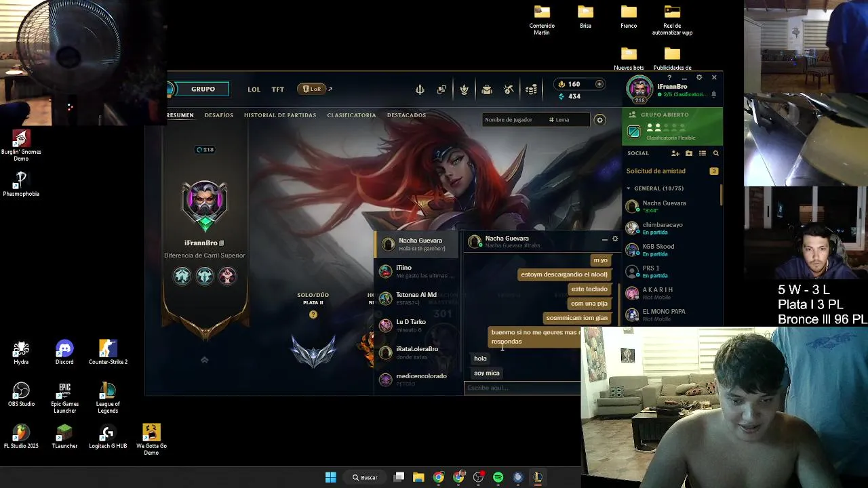The height and width of the screenshot is (488, 868).
Task: Open the Destacados profile tab
Action: click(406, 115)
